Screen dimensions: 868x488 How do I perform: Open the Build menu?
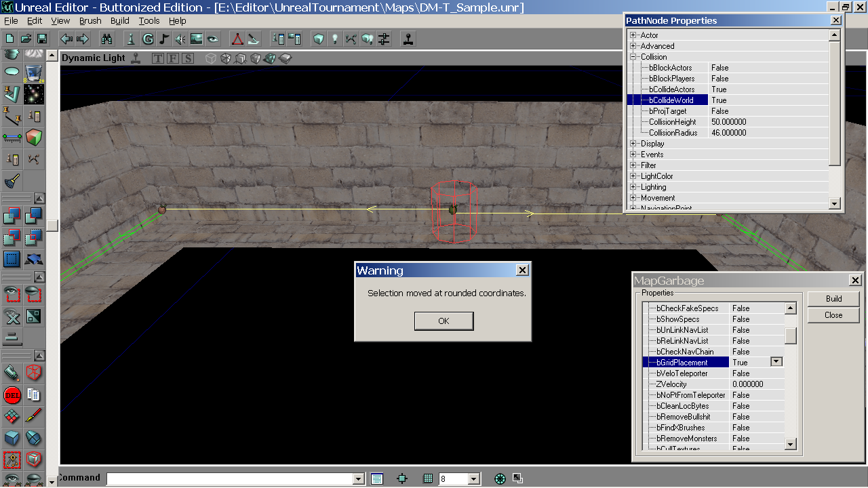pyautogui.click(x=120, y=21)
